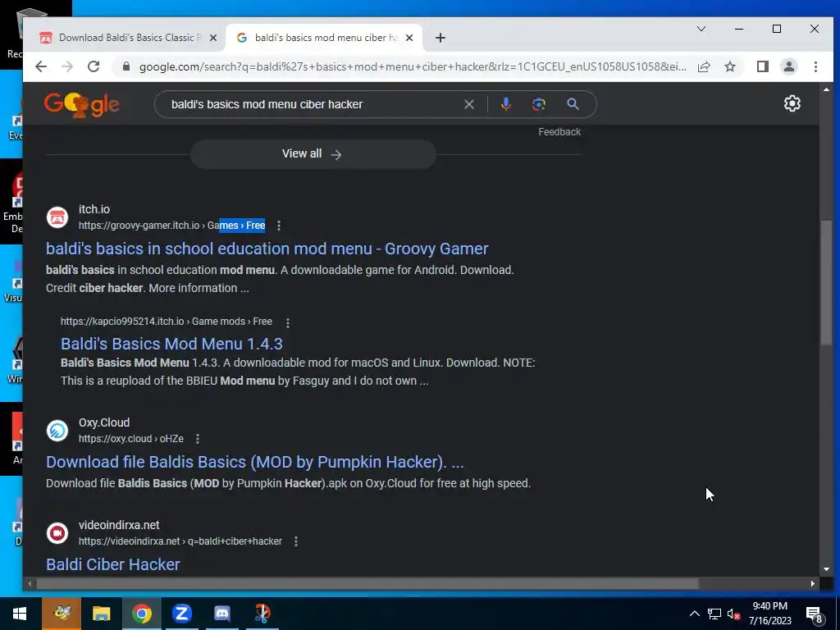Start voice search with the microphone icon
The image size is (840, 630).
pyautogui.click(x=505, y=104)
